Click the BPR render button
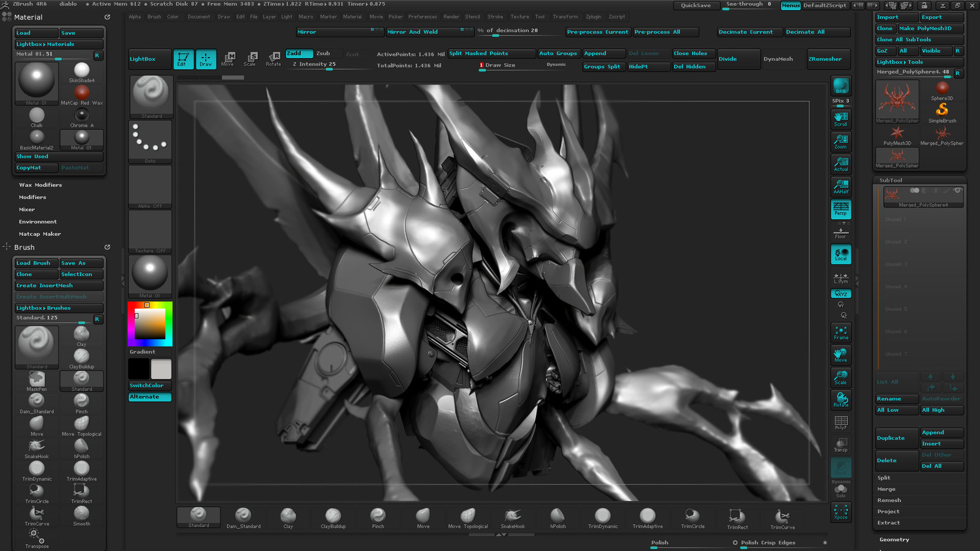The height and width of the screenshot is (551, 980). (x=841, y=86)
